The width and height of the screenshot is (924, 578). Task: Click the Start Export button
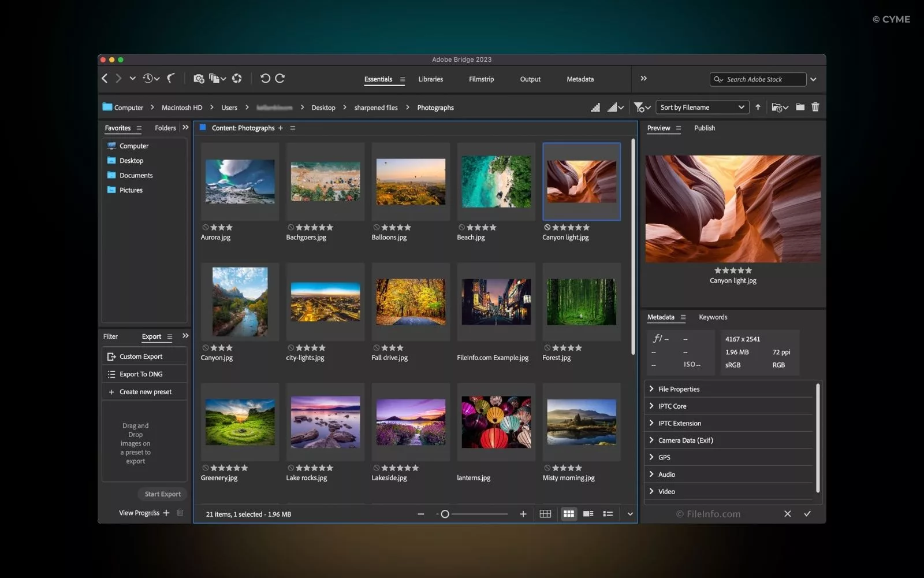162,494
